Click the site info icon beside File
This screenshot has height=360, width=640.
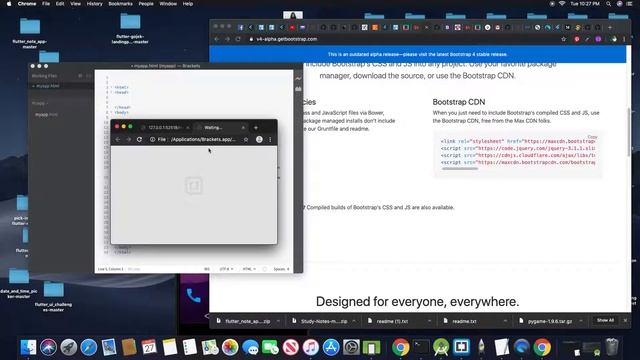(152, 140)
